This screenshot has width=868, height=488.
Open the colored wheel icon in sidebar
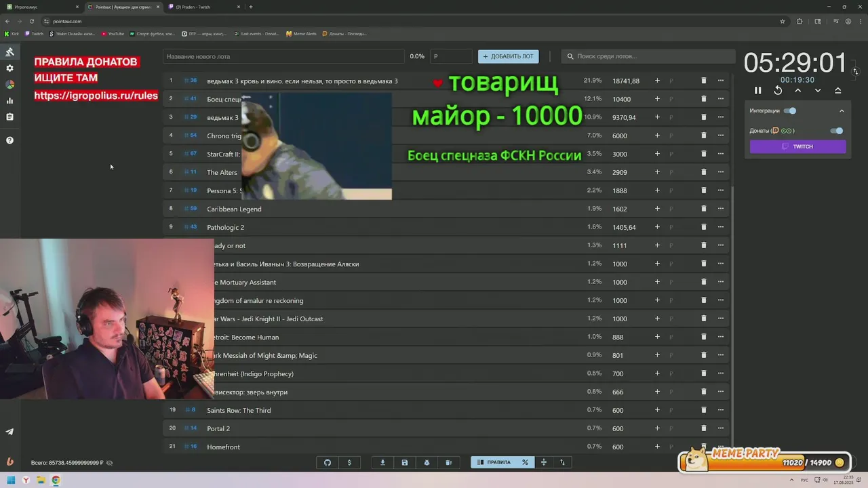(x=9, y=85)
